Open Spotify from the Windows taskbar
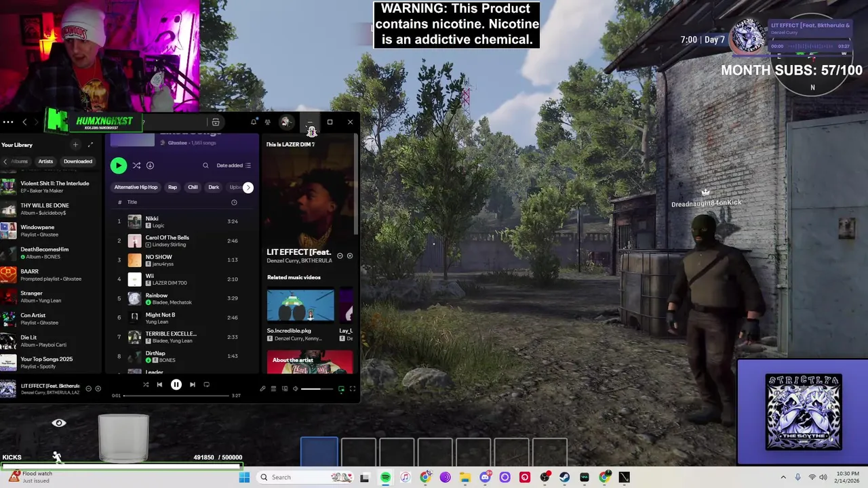868x488 pixels. [385, 477]
